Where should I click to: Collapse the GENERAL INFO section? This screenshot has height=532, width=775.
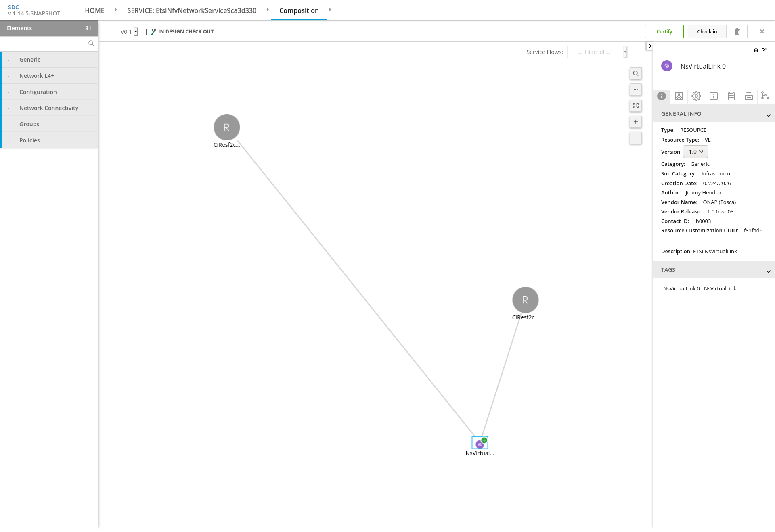pos(768,115)
